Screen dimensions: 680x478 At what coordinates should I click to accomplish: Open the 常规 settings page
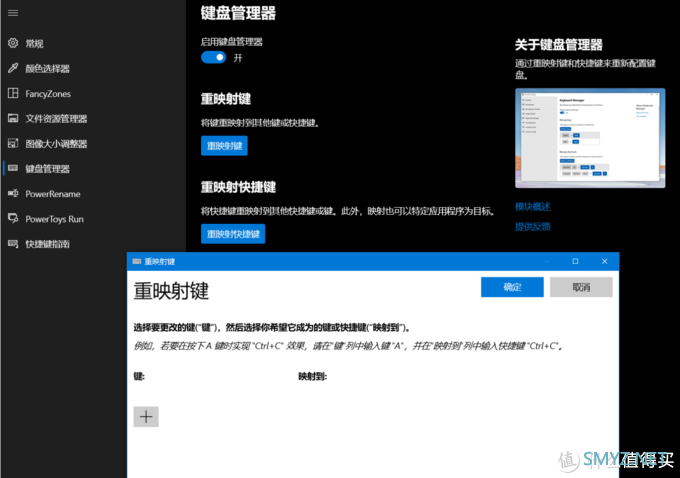[x=34, y=43]
